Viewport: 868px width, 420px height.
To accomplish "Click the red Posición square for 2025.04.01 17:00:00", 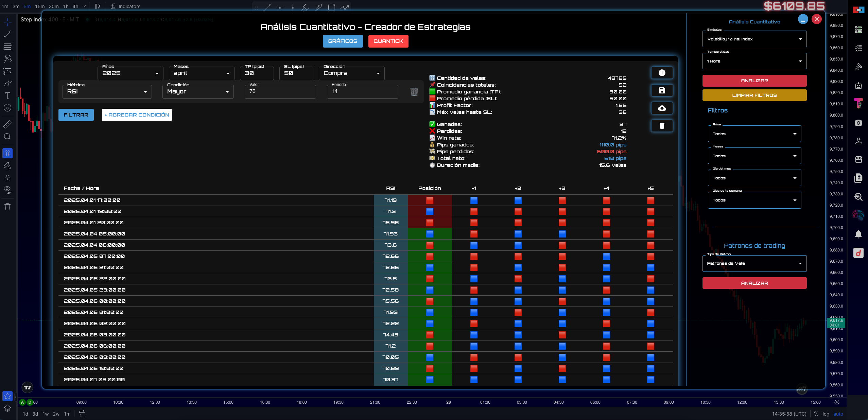I will [x=430, y=200].
